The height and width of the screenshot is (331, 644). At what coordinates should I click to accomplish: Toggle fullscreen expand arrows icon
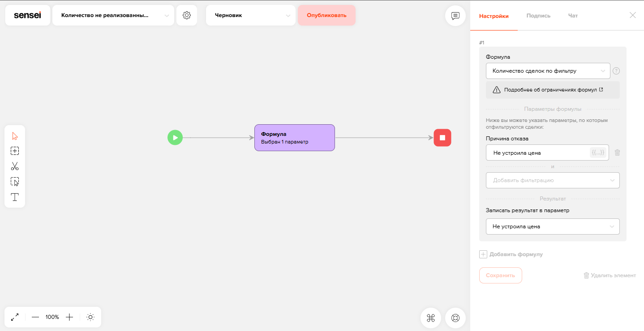(15, 317)
